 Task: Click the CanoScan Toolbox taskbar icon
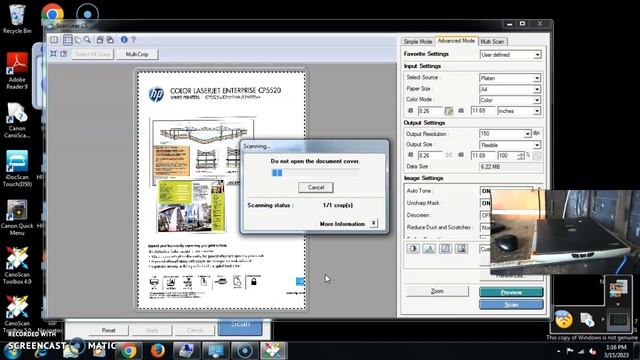coord(273,351)
